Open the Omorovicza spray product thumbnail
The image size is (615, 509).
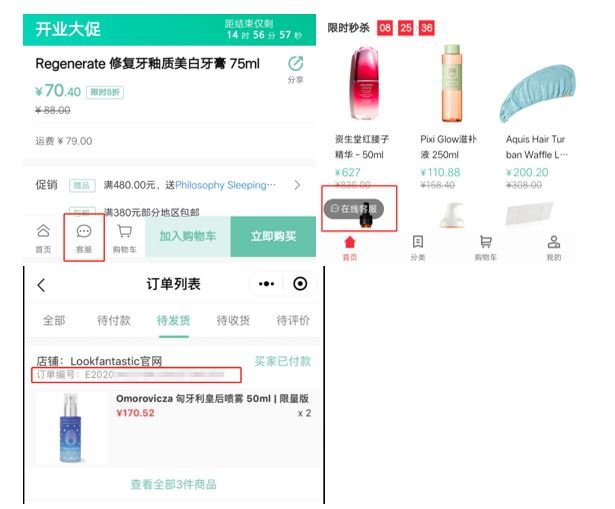(71, 428)
